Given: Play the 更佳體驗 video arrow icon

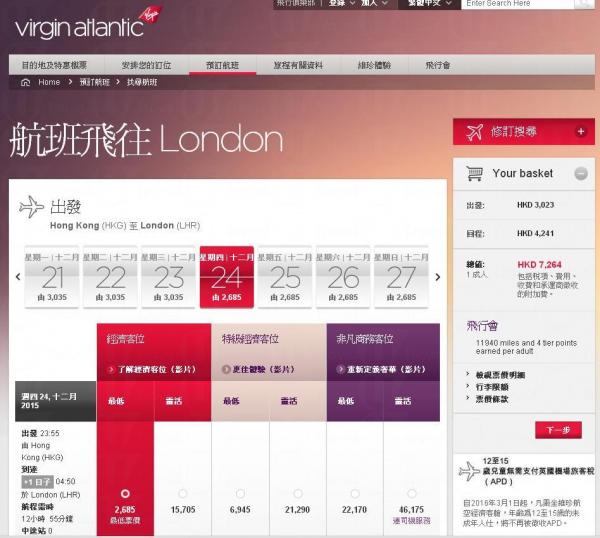Looking at the screenshot, I should point(226,369).
